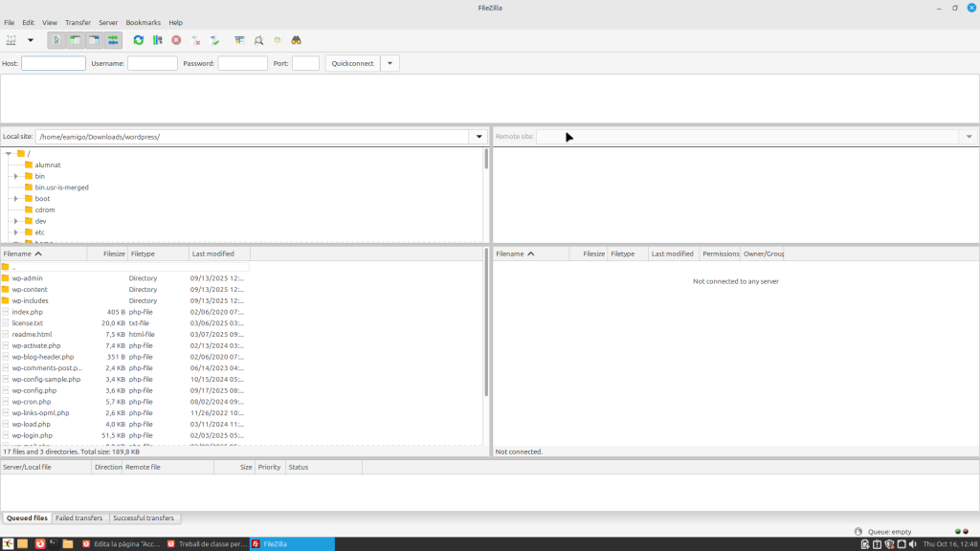Open the Site Manager icon
The width and height of the screenshot is (980, 551).
11,40
